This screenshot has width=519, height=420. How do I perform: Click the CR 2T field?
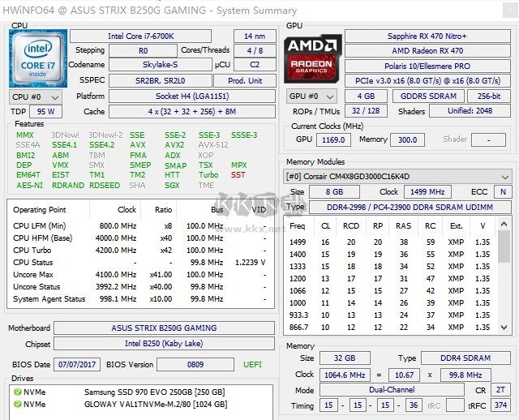click(501, 389)
